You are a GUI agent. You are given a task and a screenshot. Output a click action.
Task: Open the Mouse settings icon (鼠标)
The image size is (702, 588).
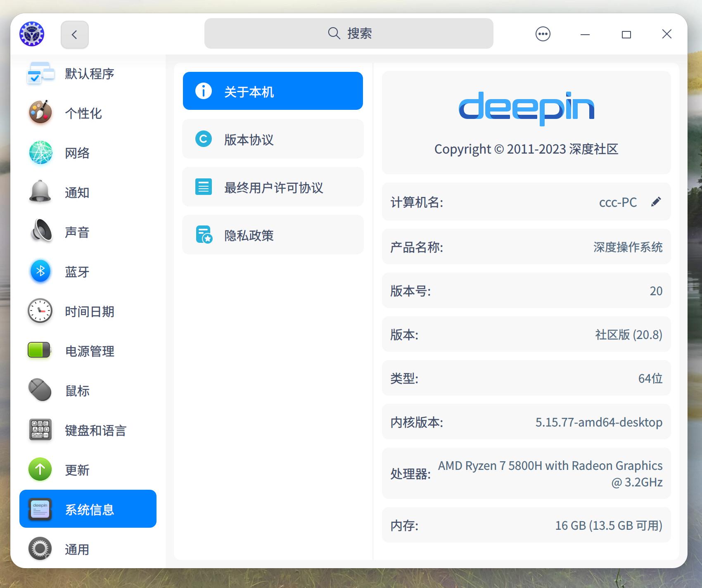pos(40,389)
